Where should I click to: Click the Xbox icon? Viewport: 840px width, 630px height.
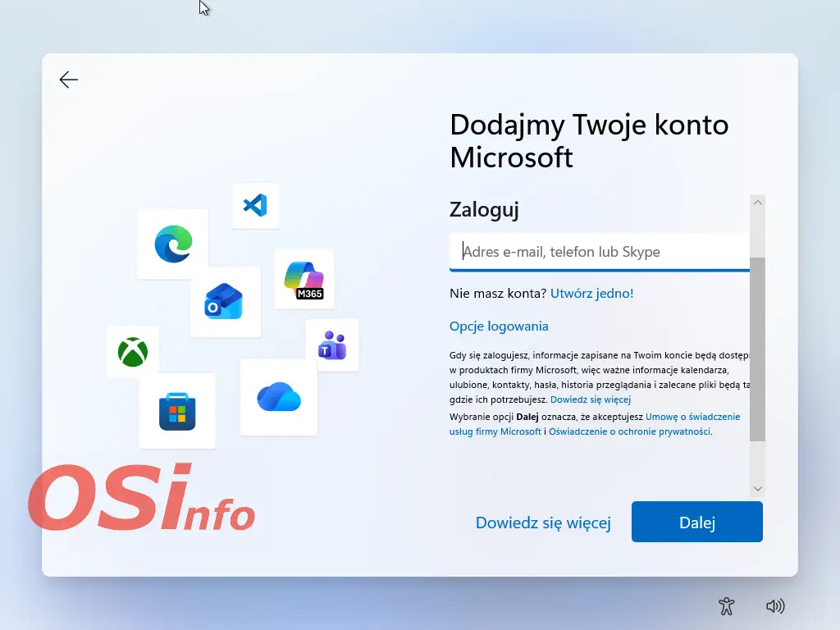[x=133, y=352]
